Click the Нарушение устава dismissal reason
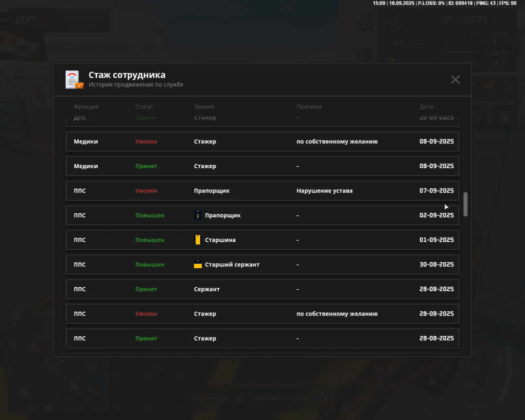This screenshot has height=420, width=525. click(324, 191)
